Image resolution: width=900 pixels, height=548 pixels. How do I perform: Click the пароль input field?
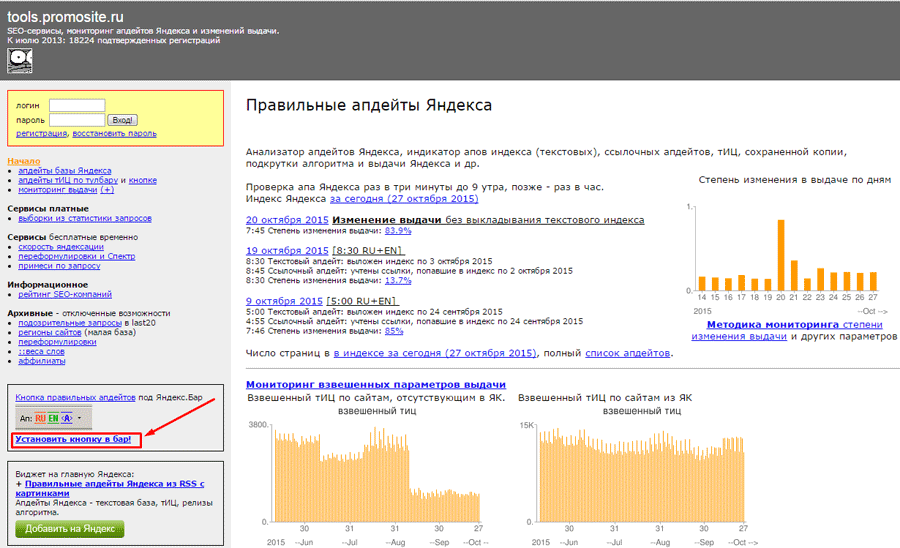[x=77, y=120]
